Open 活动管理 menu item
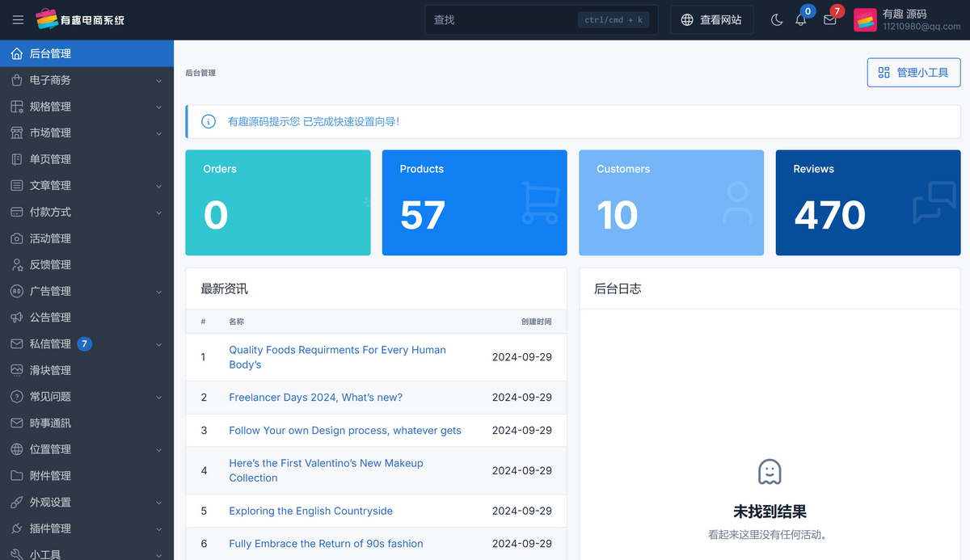This screenshot has height=560, width=970. pyautogui.click(x=86, y=238)
